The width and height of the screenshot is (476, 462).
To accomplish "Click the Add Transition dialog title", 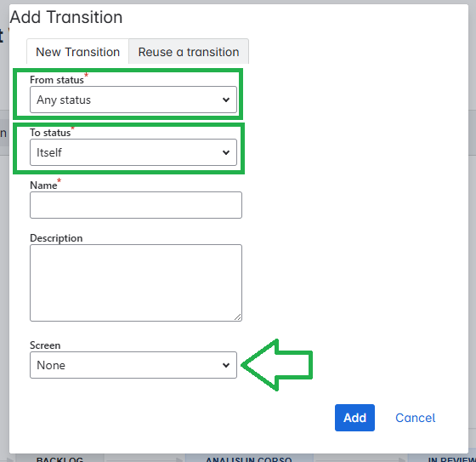I will click(x=66, y=17).
